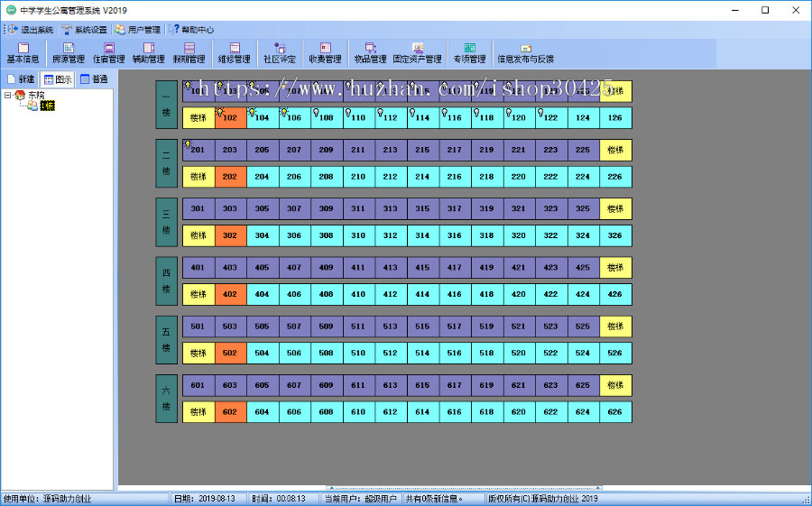The width and height of the screenshot is (812, 506).
Task: Launch 收费管理 from the toolbar
Action: coord(325,53)
